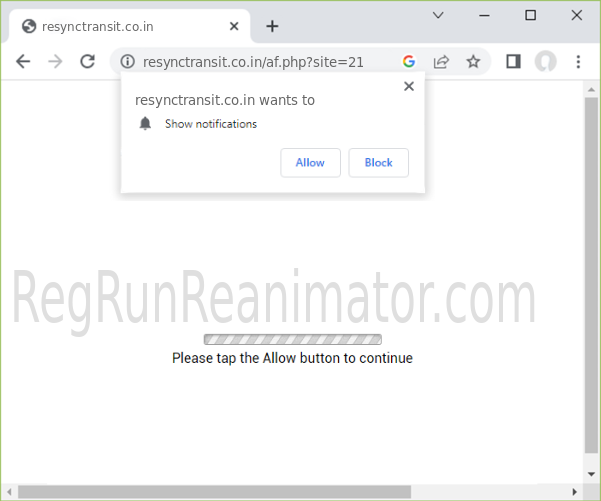Click Allow in notification prompt

pos(310,163)
